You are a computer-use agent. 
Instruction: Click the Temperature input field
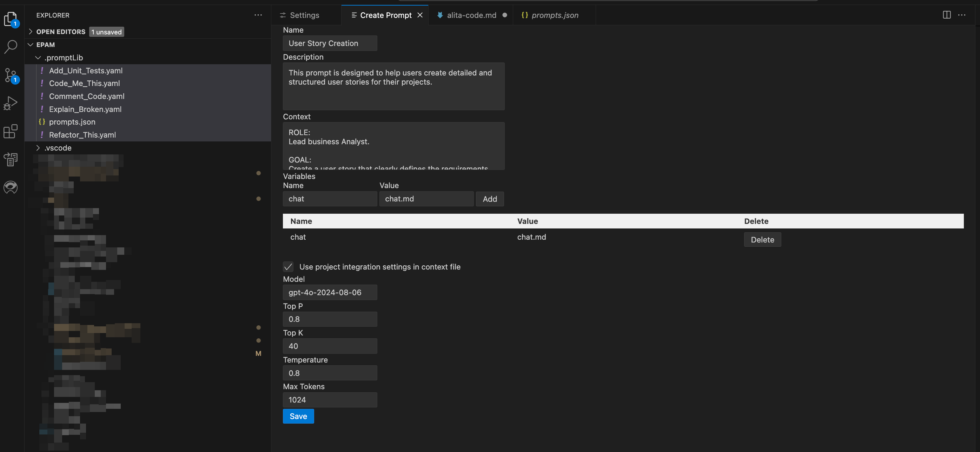(x=330, y=373)
